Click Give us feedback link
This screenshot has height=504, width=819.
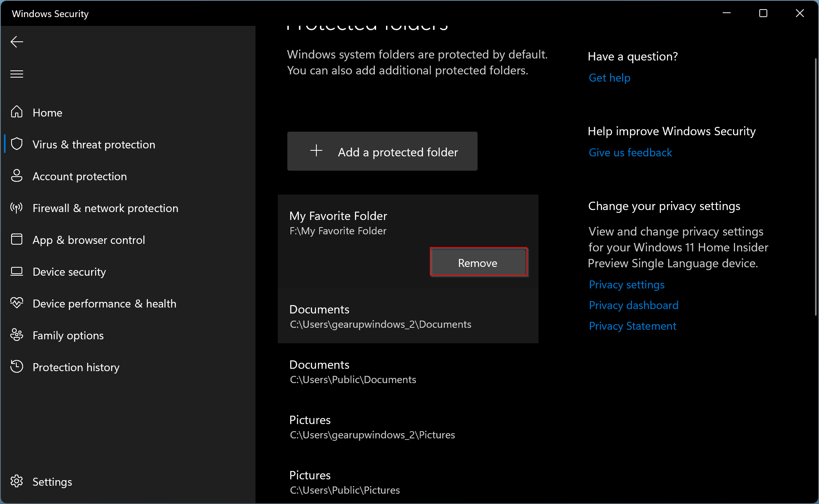(x=630, y=153)
